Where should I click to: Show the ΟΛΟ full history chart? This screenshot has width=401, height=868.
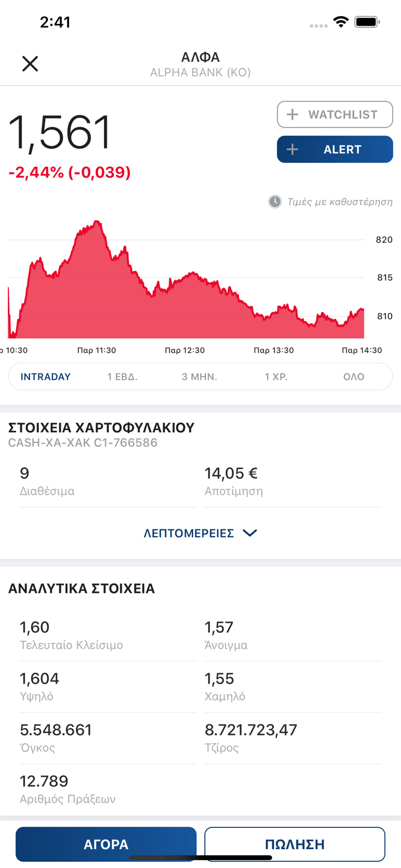pyautogui.click(x=354, y=377)
